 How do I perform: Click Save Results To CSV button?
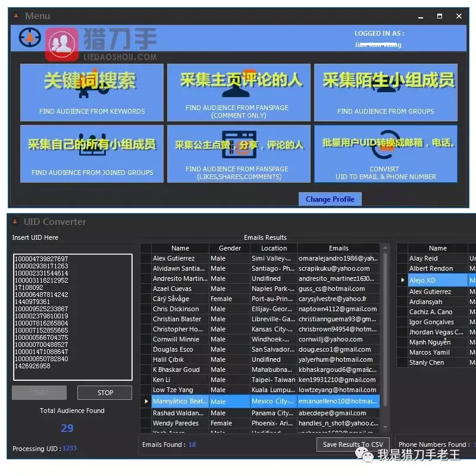point(353,444)
